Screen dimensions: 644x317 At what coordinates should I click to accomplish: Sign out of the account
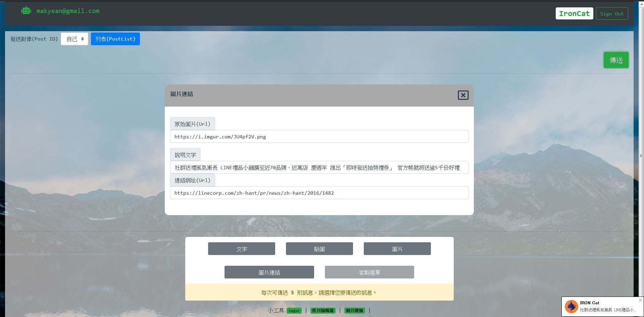pyautogui.click(x=612, y=13)
